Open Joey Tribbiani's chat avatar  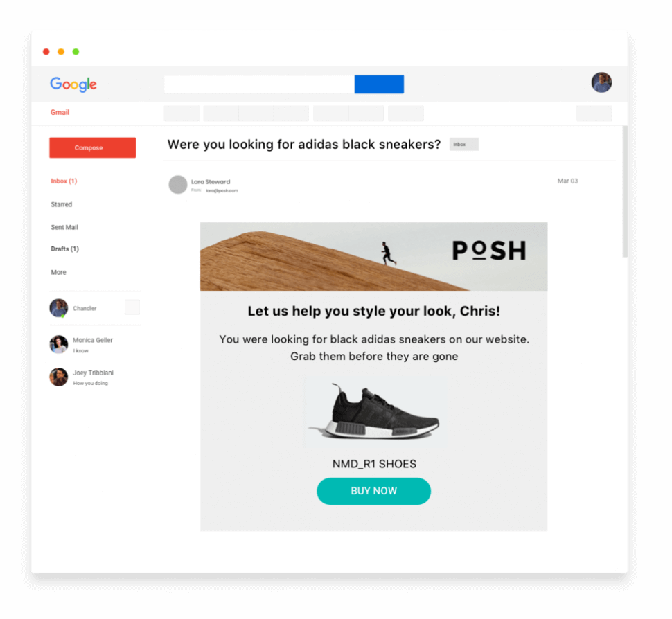[x=59, y=377]
